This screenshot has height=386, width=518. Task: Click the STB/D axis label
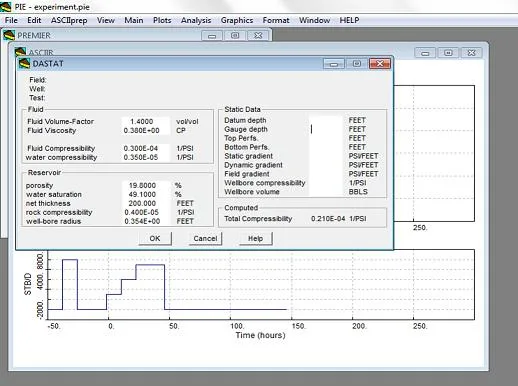28,284
